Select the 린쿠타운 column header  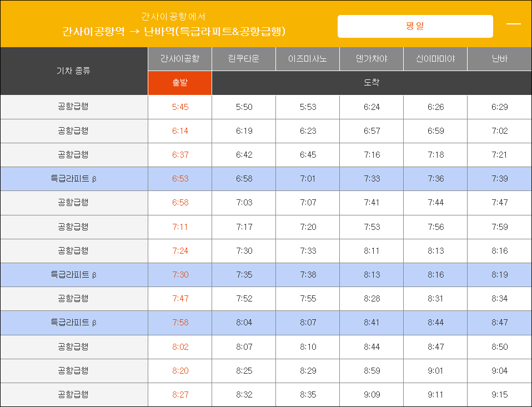243,59
